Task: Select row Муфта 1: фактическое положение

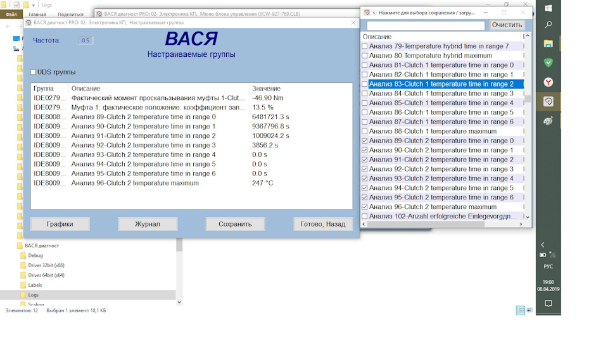Action: pyautogui.click(x=191, y=108)
